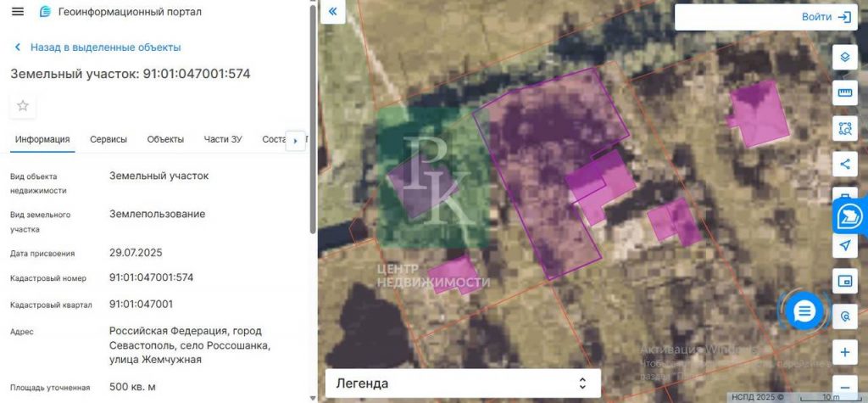Open the chat assistant bubble
The height and width of the screenshot is (403, 868).
804,311
